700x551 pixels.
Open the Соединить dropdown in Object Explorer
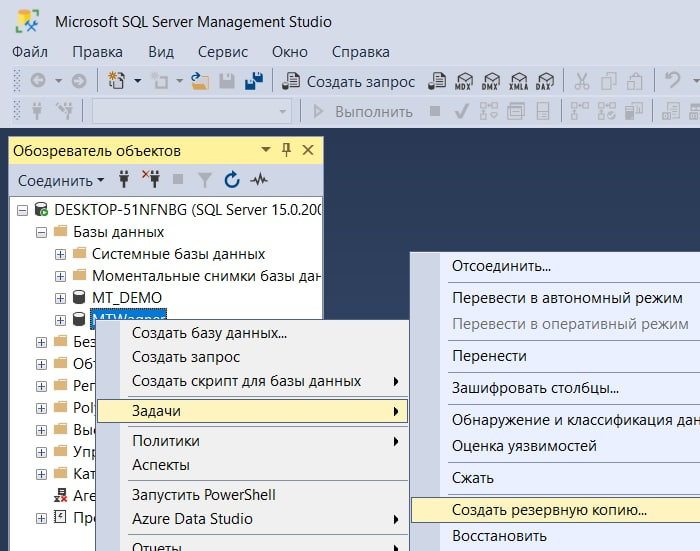pos(61,181)
